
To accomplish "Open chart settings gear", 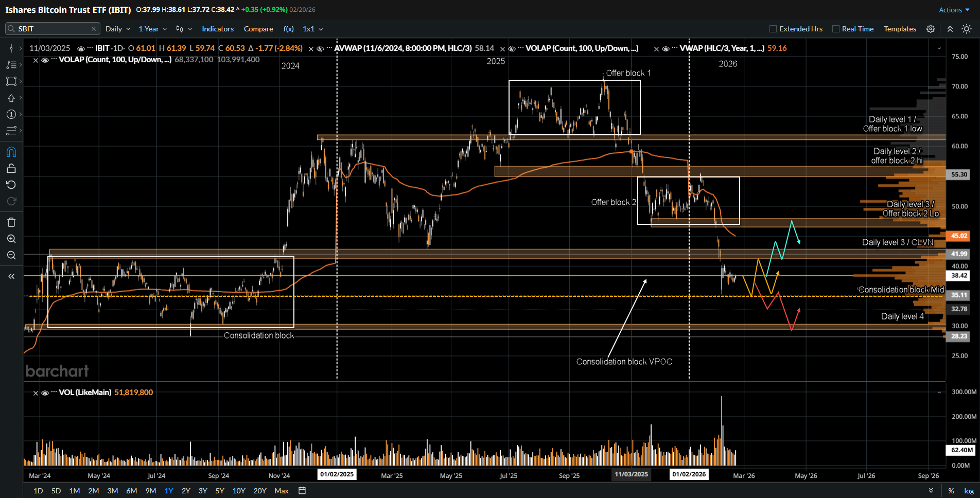I will (x=931, y=29).
